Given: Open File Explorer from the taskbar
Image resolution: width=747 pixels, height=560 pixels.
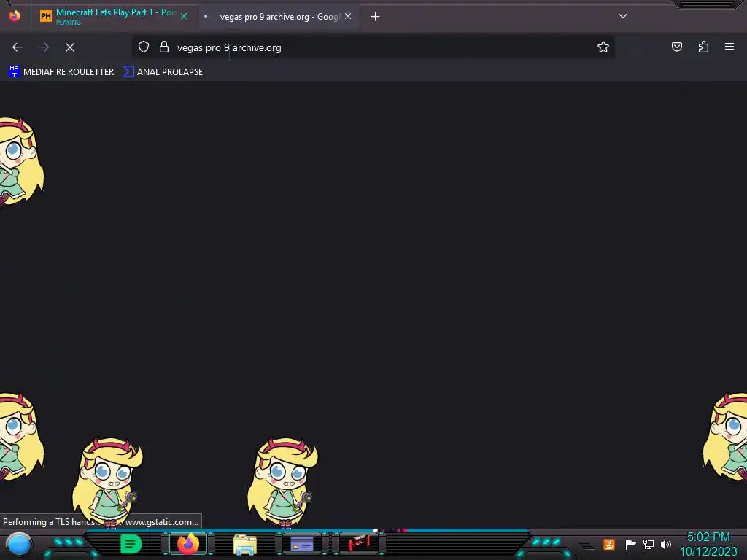Looking at the screenshot, I should coord(245,544).
